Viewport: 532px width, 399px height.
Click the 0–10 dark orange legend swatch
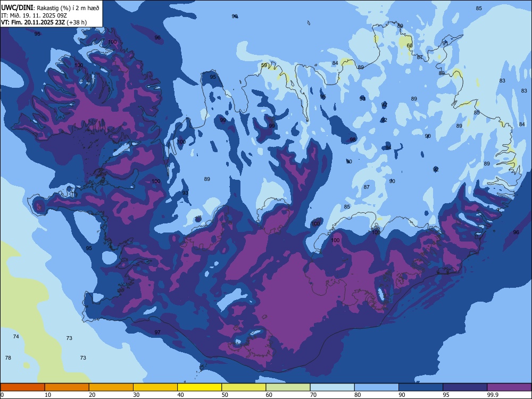(22, 387)
